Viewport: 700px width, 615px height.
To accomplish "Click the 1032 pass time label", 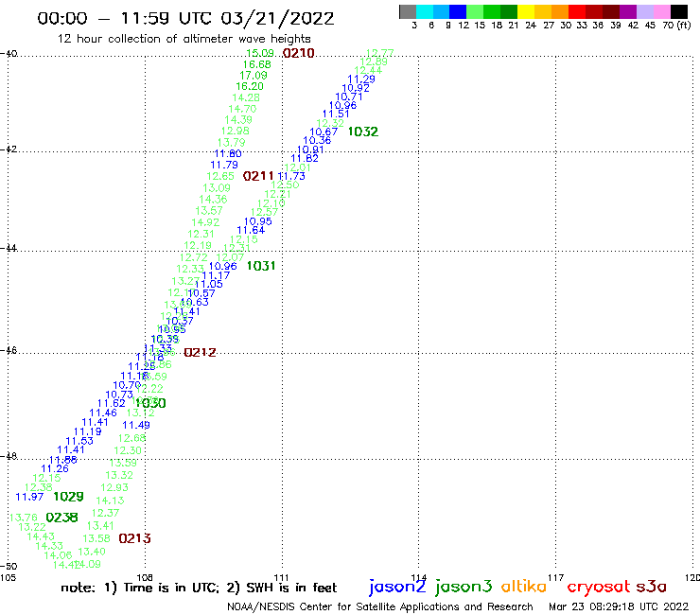I will point(363,132).
